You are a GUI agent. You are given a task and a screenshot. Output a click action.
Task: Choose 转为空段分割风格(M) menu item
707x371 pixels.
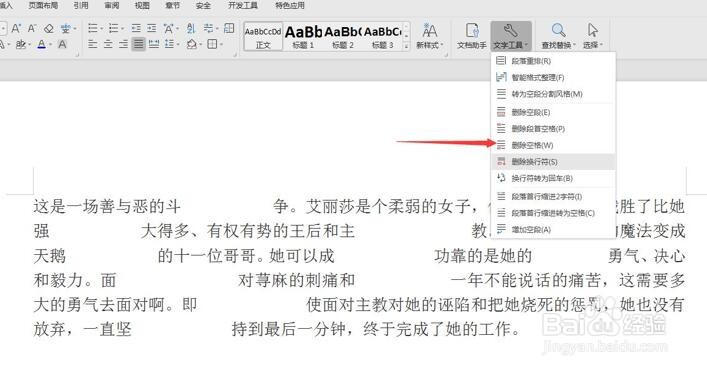coord(553,94)
